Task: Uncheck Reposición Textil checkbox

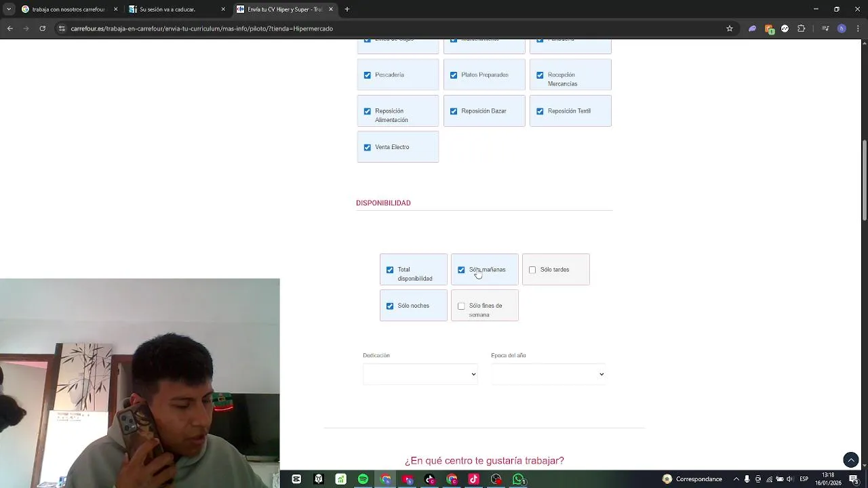Action: point(540,111)
